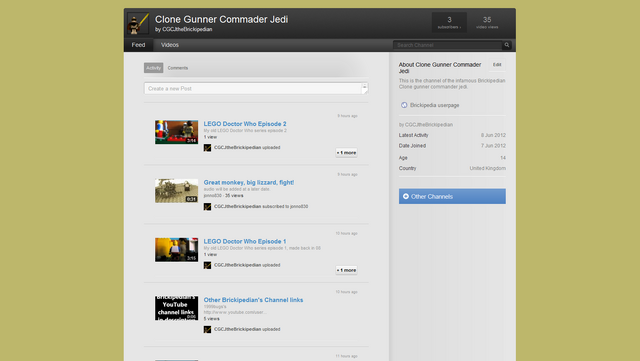Expand +1 more under Doctor Who Episode 1
This screenshot has width=640, height=361.
[346, 270]
